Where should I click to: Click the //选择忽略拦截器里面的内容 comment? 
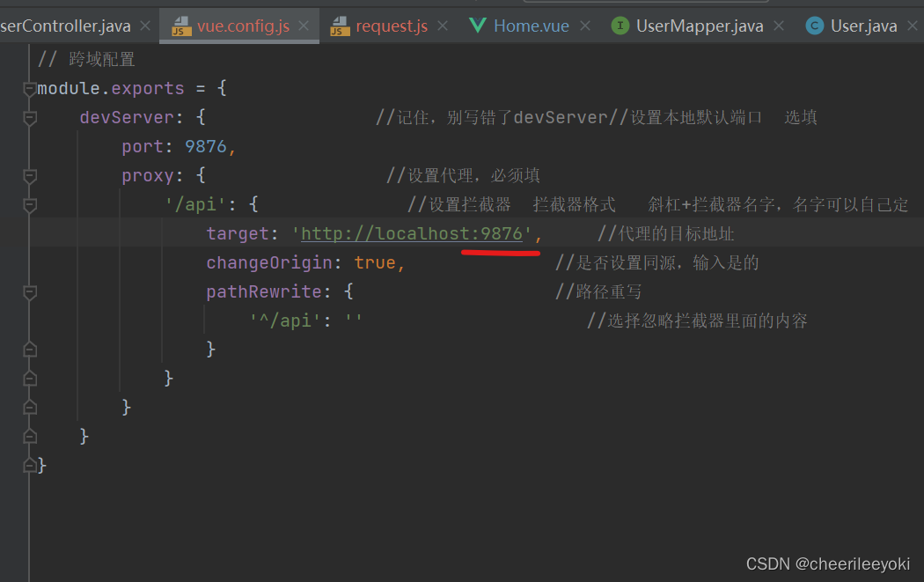pos(697,320)
